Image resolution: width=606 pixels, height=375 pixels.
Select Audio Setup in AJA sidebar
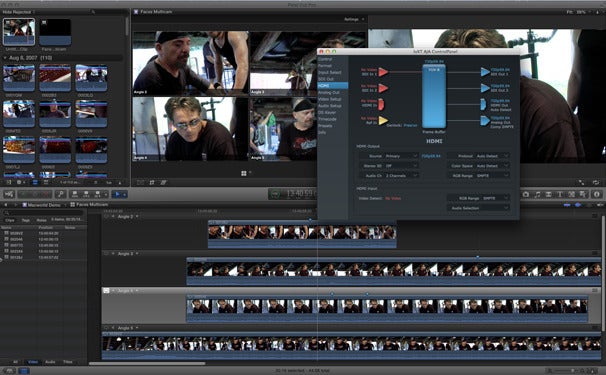330,106
